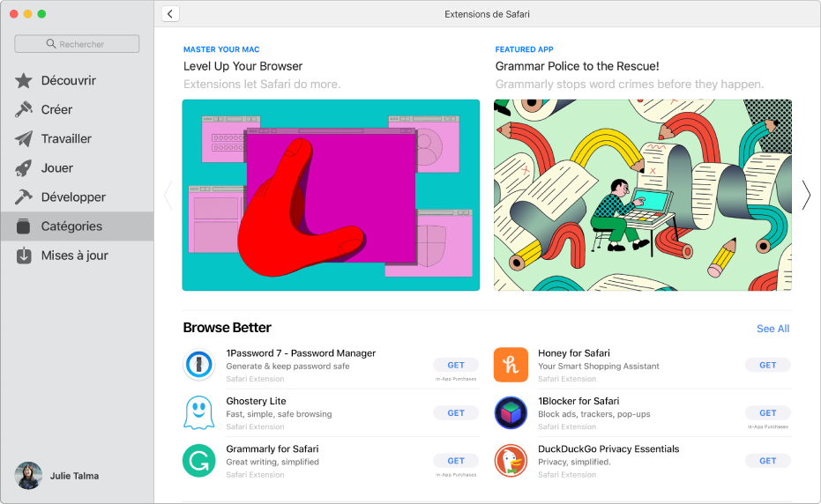
Task: Select Mises à jour in the sidebar
Action: [77, 256]
